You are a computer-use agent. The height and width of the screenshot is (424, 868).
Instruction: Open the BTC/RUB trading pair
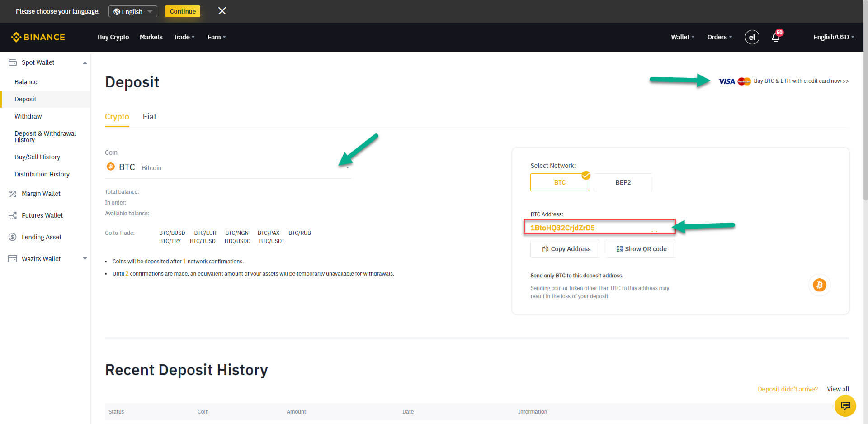(x=300, y=233)
